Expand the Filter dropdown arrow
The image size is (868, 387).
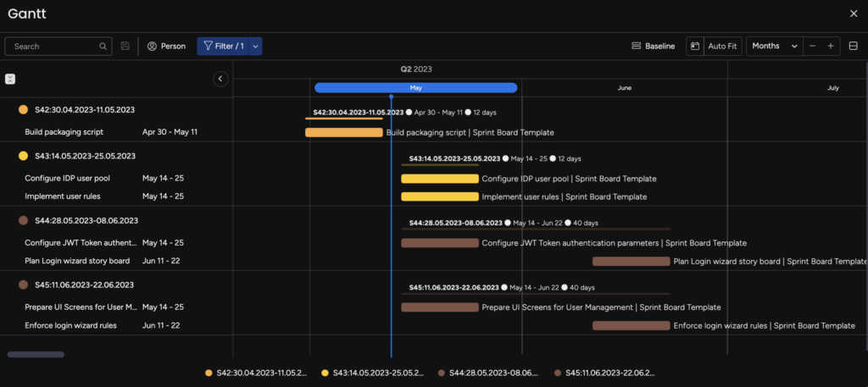pos(255,46)
